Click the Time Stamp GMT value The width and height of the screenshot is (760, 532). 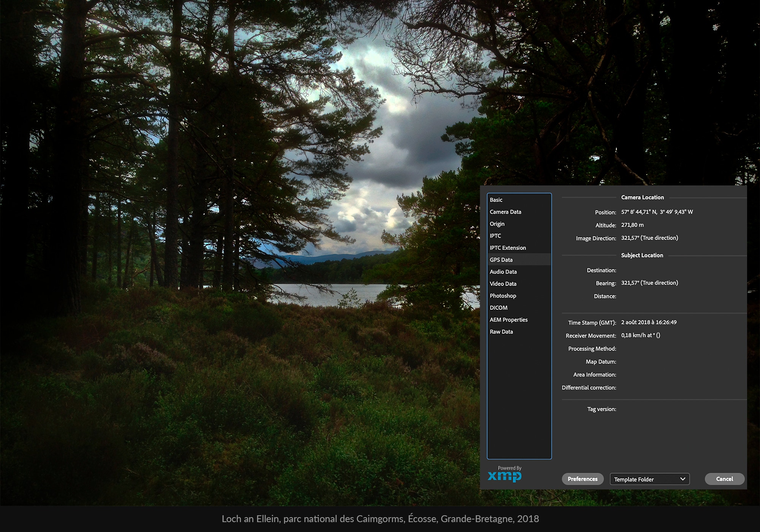[649, 322]
